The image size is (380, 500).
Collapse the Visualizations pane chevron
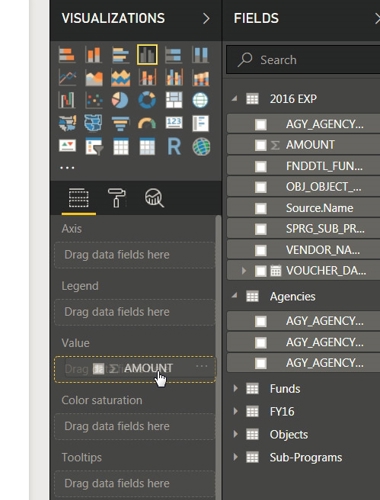[x=206, y=19]
